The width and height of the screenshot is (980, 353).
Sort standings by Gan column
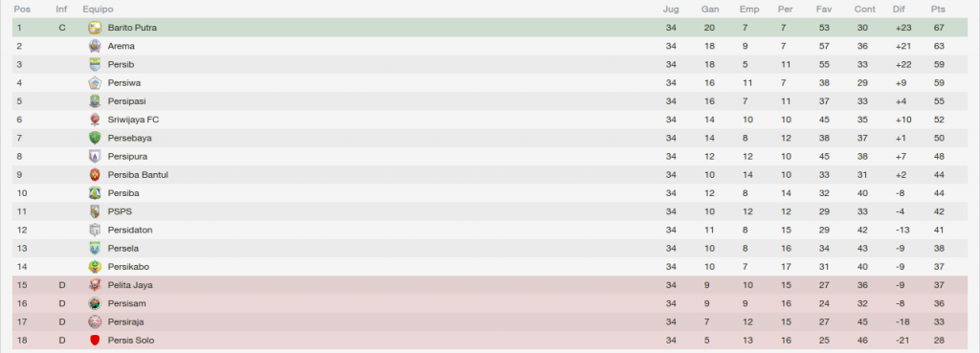tap(710, 10)
